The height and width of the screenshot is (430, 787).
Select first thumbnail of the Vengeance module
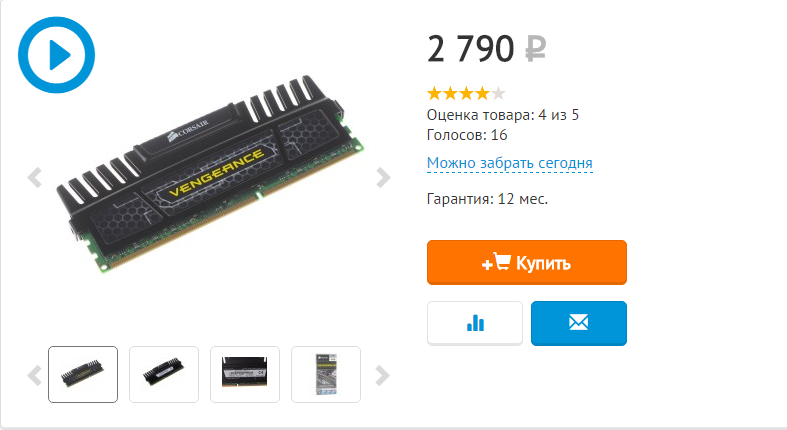(83, 374)
